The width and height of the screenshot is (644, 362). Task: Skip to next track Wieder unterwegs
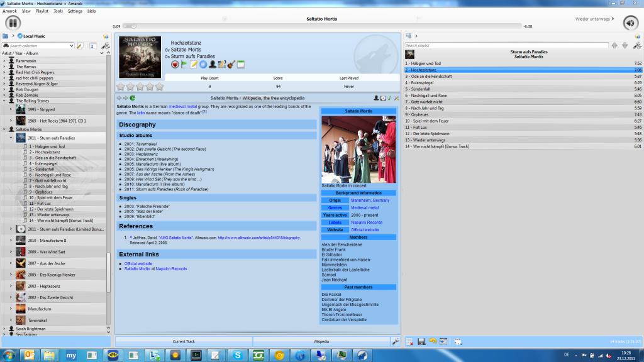(x=595, y=19)
